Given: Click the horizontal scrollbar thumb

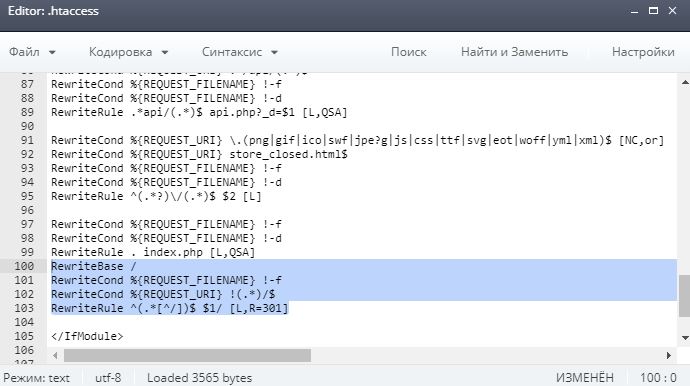Looking at the screenshot, I should point(187,355).
